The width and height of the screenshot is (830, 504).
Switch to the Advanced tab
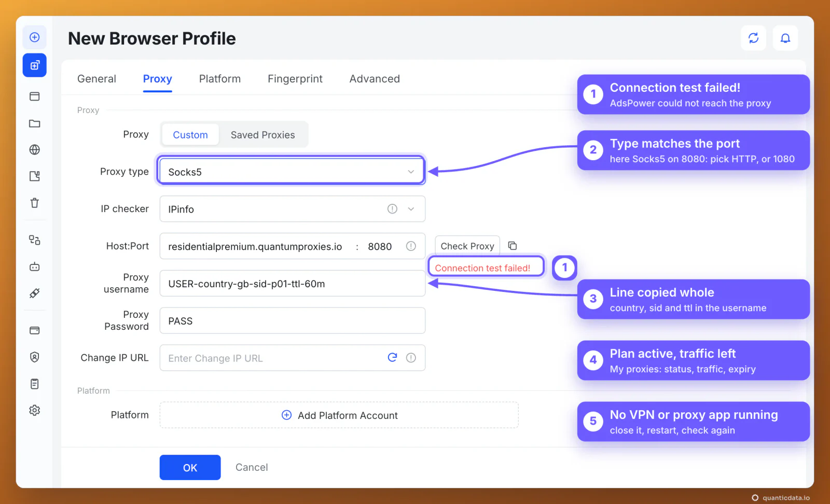pos(375,79)
